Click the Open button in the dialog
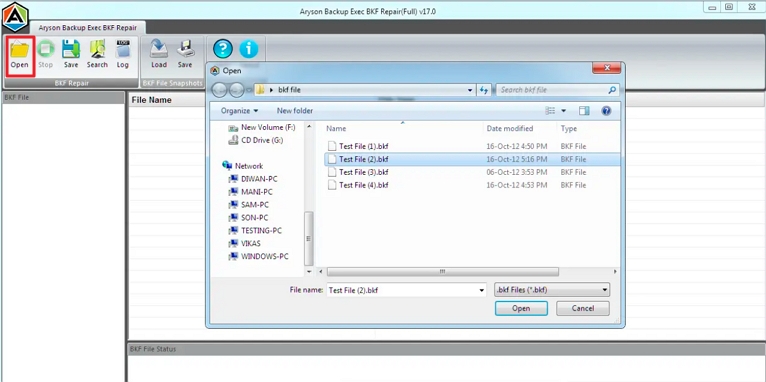The height and width of the screenshot is (382, 766). (x=521, y=309)
